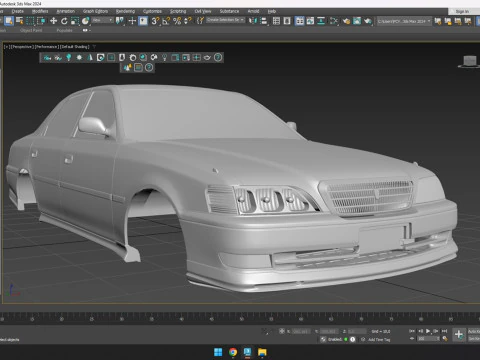Toggle Select and Manipulate crosshair icon
The image size is (480, 360).
(x=132, y=21)
